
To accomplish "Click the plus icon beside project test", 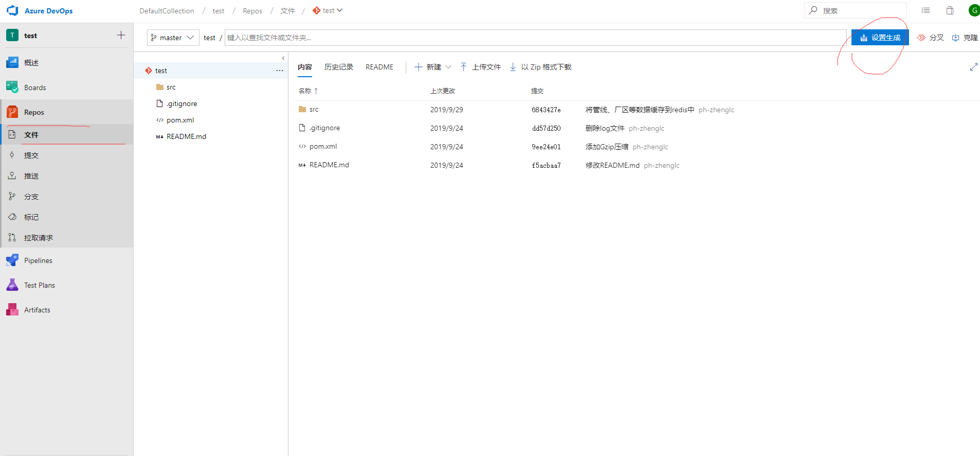I will pos(121,36).
